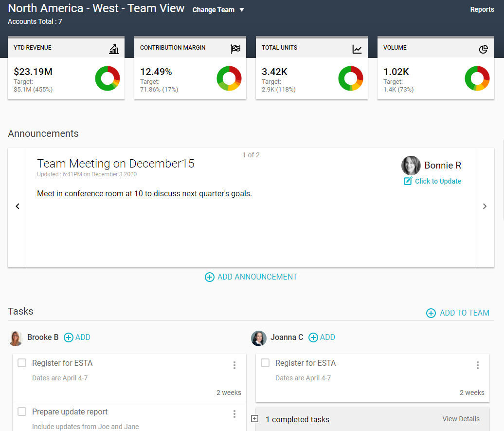Expand Joanna's completed tasks list

[x=254, y=419]
